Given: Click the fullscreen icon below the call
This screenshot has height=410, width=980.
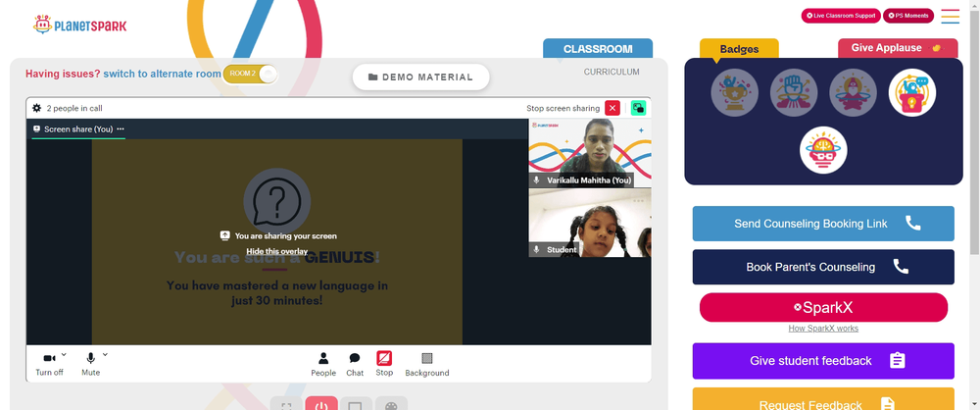Looking at the screenshot, I should click(x=286, y=404).
